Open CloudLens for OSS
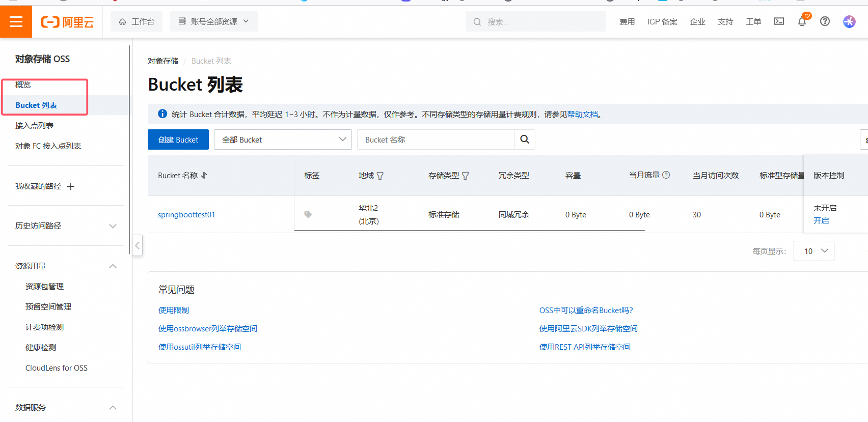This screenshot has height=422, width=868. tap(57, 368)
